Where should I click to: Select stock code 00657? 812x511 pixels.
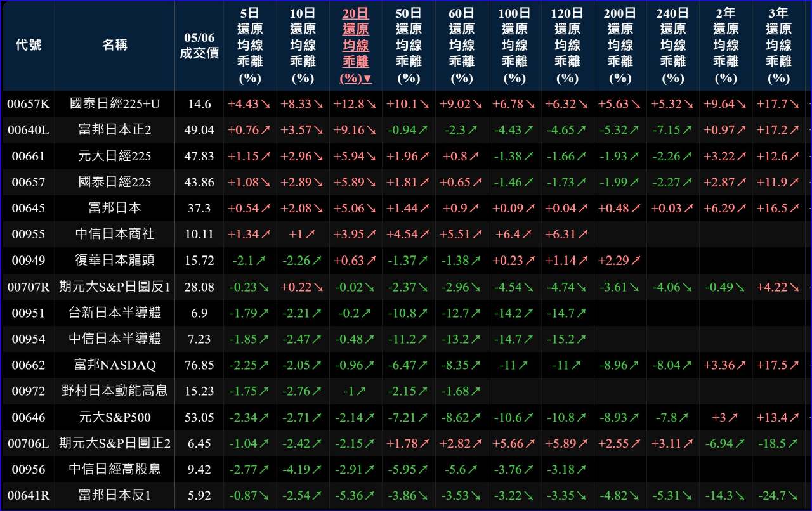pos(29,182)
